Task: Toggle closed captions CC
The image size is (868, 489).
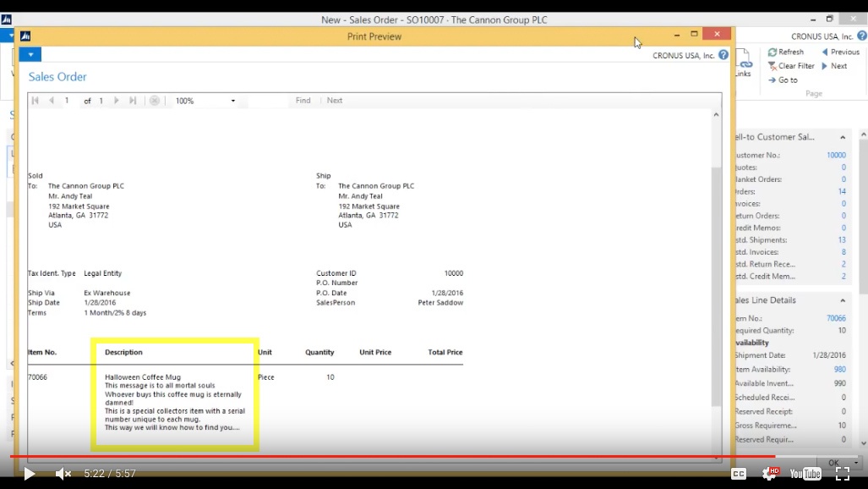Action: [739, 474]
